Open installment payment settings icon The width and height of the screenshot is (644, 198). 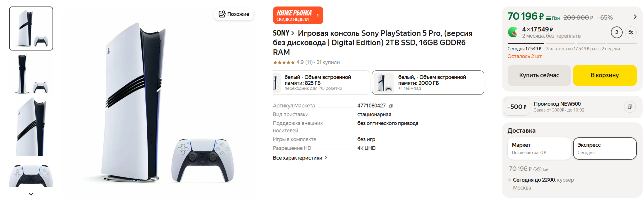click(x=631, y=32)
